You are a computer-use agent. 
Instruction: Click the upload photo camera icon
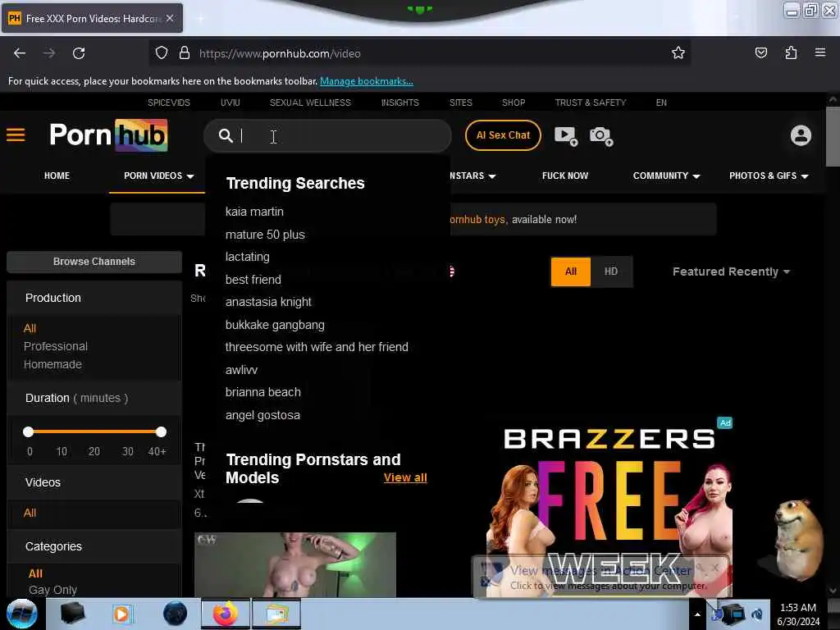[x=601, y=136]
